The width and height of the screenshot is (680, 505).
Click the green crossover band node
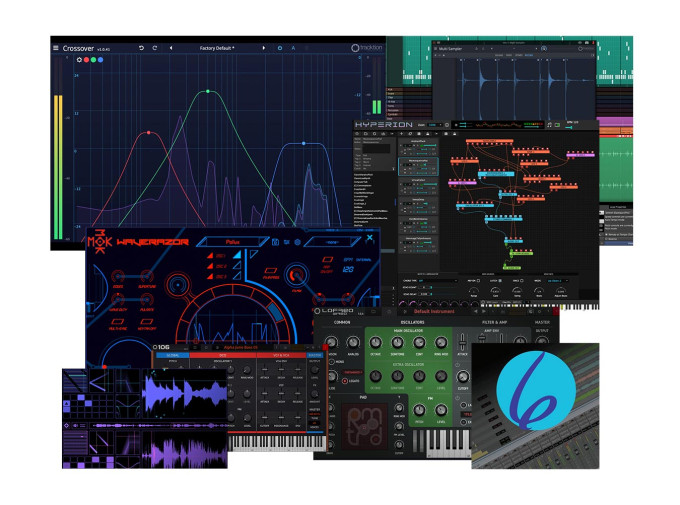pos(208,92)
